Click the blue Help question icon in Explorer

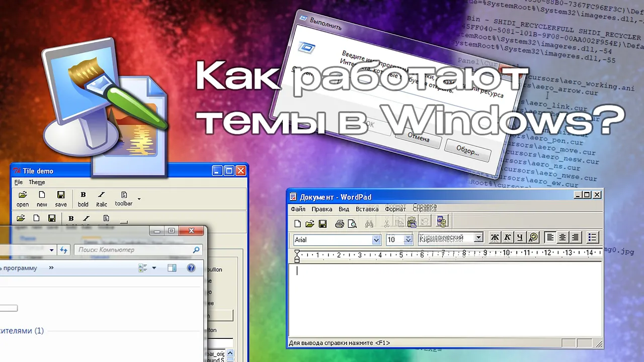[191, 268]
